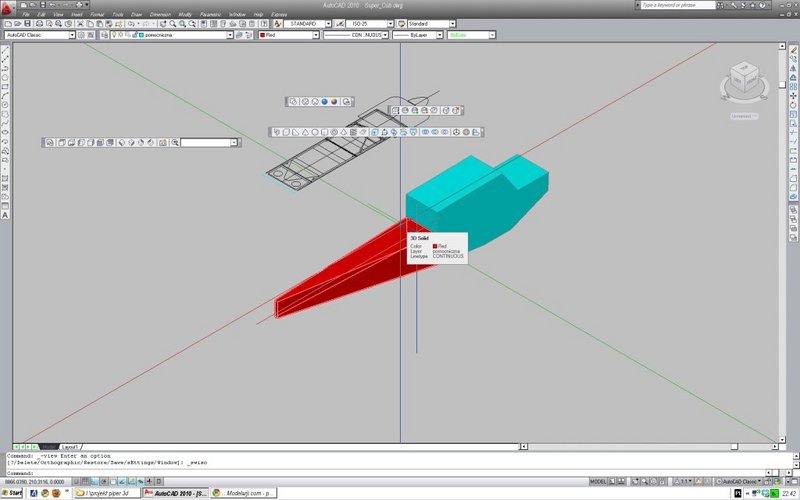Switch to the 'projekt piper 3d' taskbar window

(x=108, y=493)
